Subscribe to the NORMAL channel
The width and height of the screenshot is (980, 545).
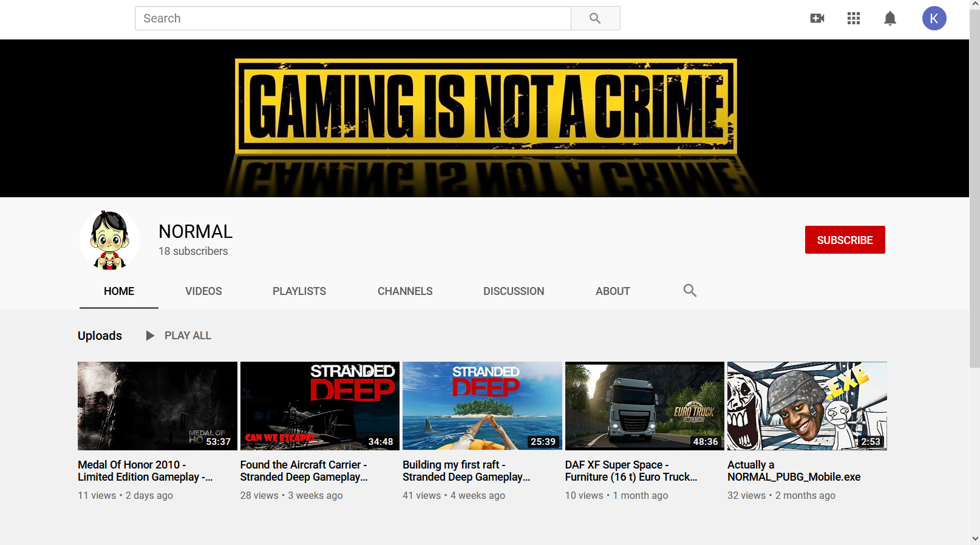click(x=845, y=240)
